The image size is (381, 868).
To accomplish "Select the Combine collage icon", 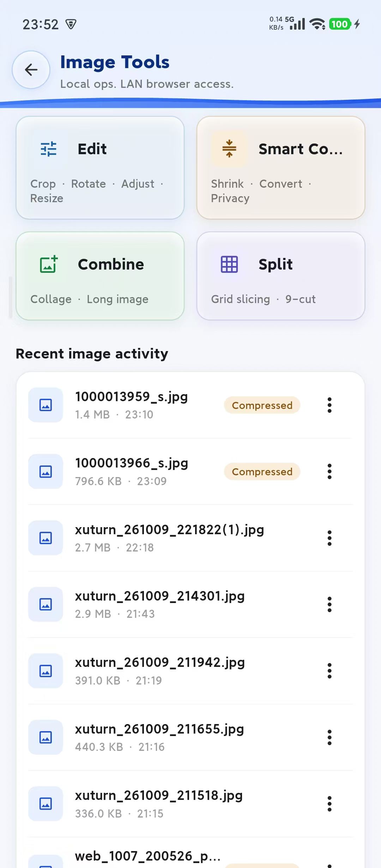I will click(x=49, y=264).
